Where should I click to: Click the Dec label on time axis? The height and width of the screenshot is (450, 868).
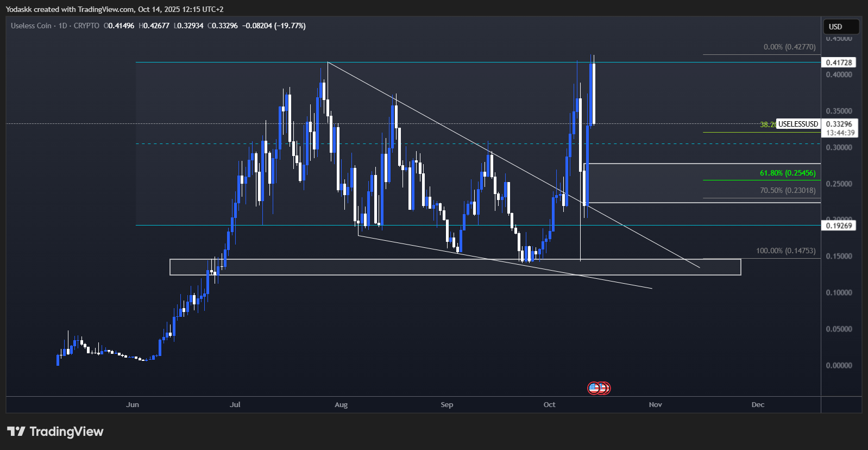tap(758, 404)
